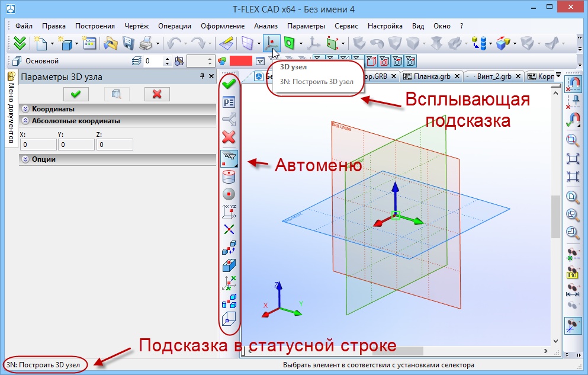Open the Настройка menu
The image size is (588, 375).
click(x=385, y=26)
